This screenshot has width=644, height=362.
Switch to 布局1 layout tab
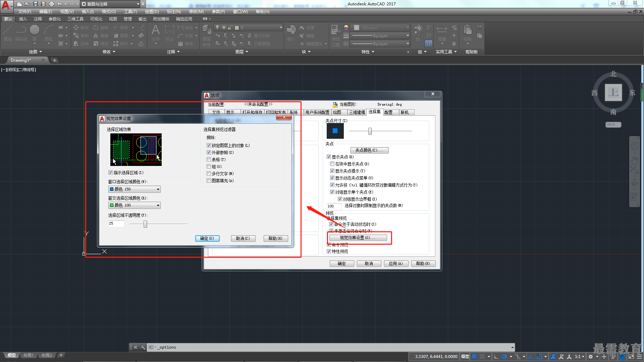point(29,355)
